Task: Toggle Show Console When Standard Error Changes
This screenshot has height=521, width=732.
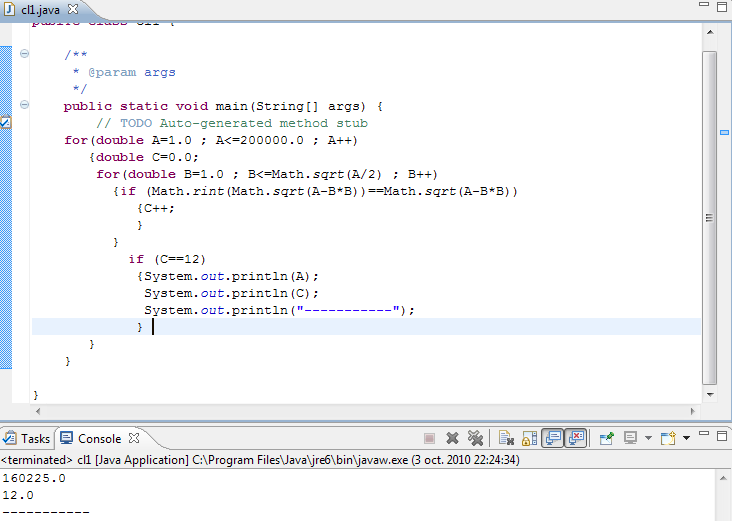Action: click(576, 438)
